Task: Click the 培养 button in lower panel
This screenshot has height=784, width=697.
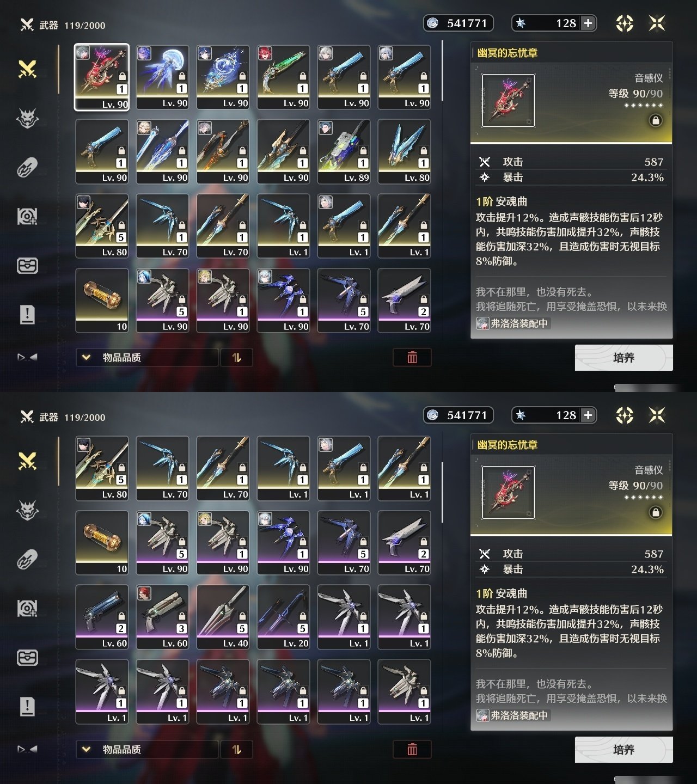Action: click(x=624, y=750)
